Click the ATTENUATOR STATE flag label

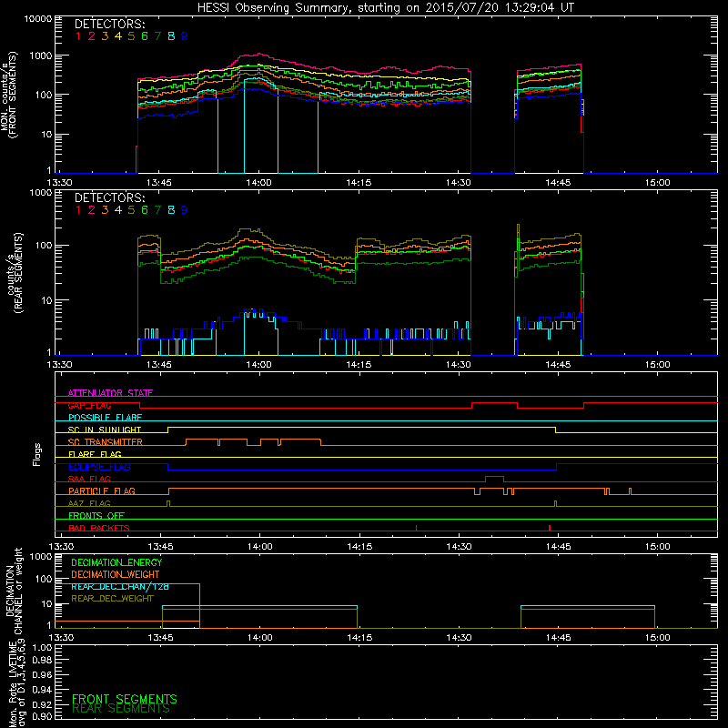pos(110,393)
